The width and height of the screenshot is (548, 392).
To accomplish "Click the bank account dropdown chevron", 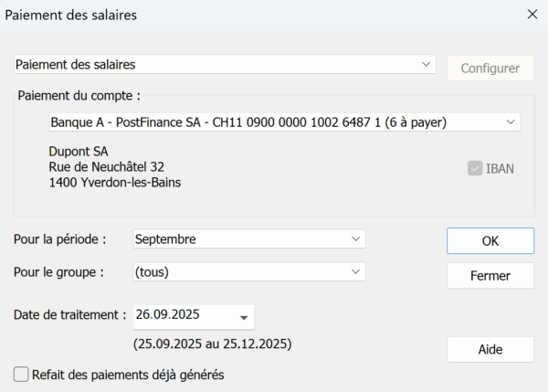I will [x=511, y=122].
